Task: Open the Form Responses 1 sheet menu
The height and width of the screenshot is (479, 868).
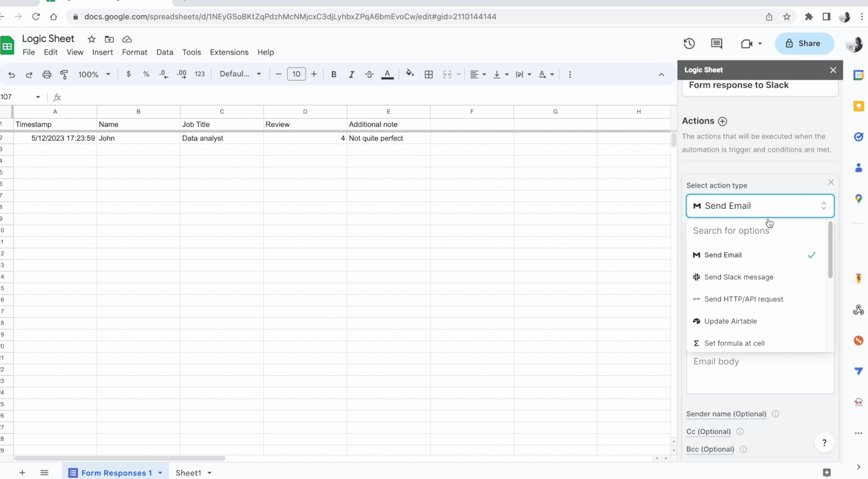Action: [x=160, y=472]
